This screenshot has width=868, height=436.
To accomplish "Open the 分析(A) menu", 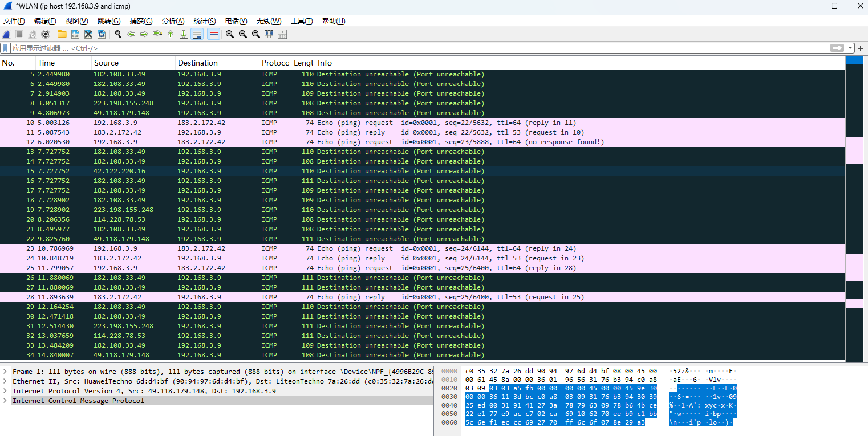I will click(173, 21).
